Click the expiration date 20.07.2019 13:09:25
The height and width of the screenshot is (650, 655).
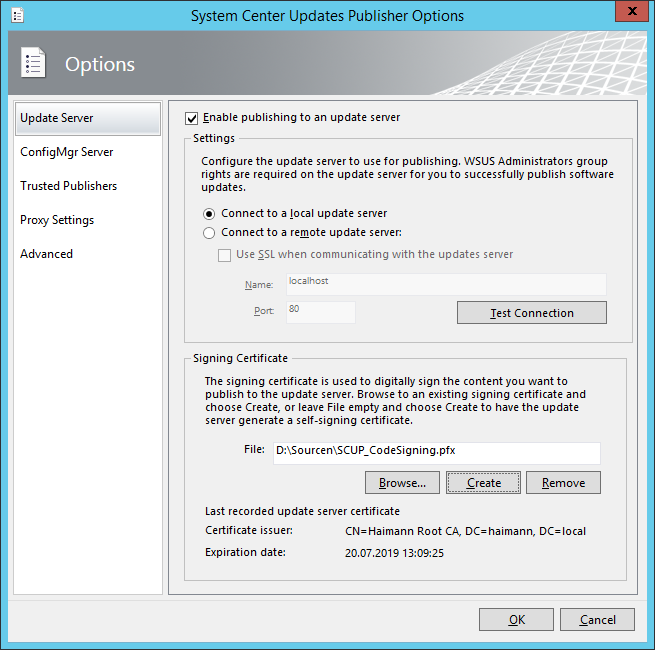click(394, 553)
